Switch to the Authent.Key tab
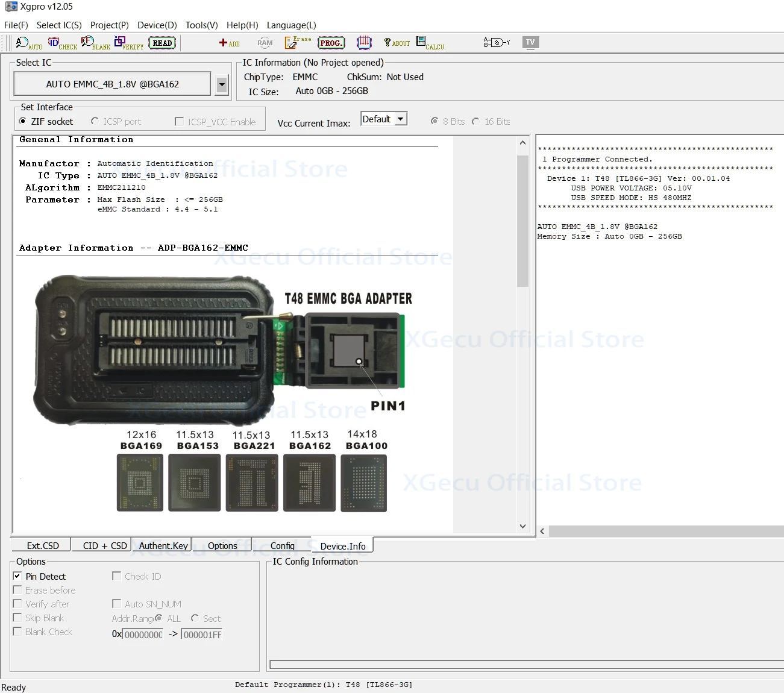 163,545
